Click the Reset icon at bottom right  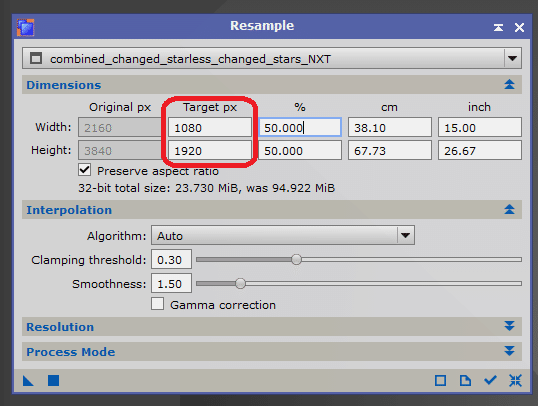pos(515,380)
